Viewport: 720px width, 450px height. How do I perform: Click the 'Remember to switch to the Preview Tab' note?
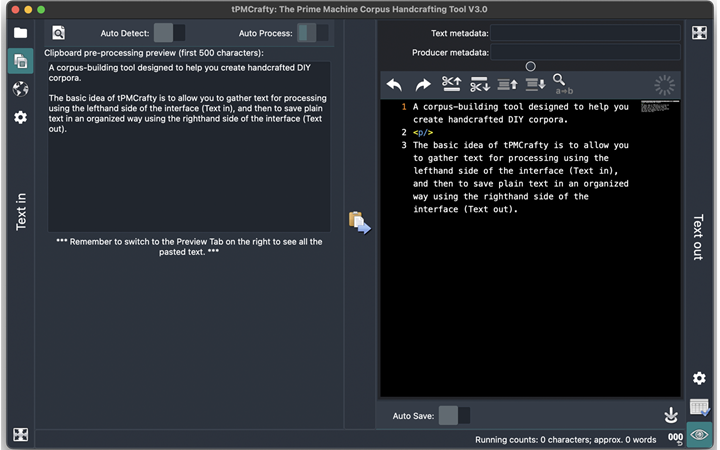tap(189, 247)
